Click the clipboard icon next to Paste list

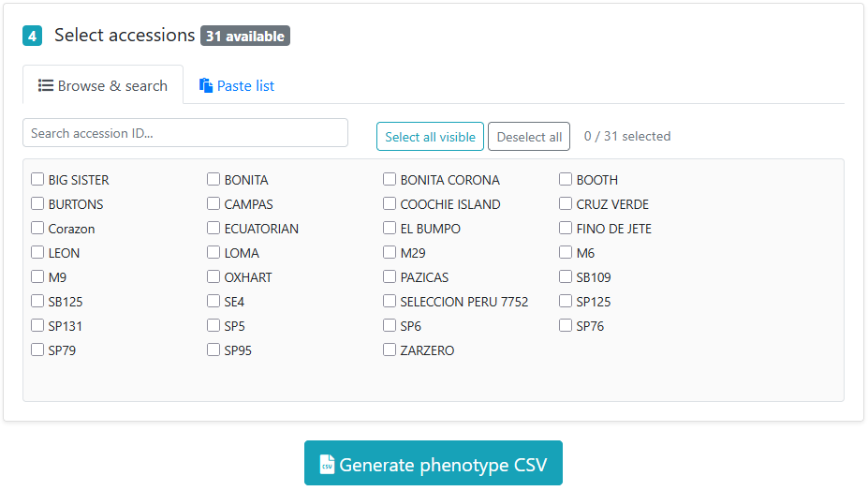pyautogui.click(x=205, y=85)
